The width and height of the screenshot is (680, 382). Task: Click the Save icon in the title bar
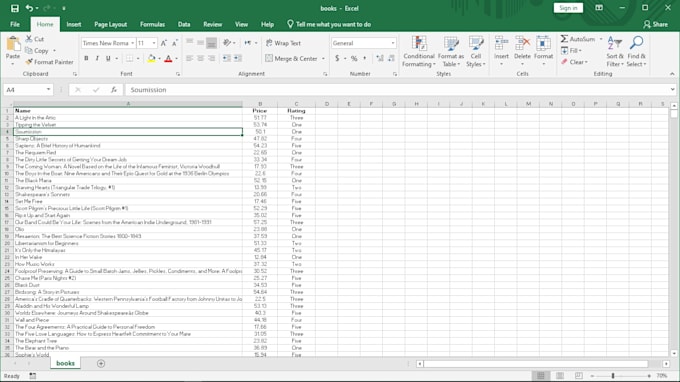coord(14,8)
